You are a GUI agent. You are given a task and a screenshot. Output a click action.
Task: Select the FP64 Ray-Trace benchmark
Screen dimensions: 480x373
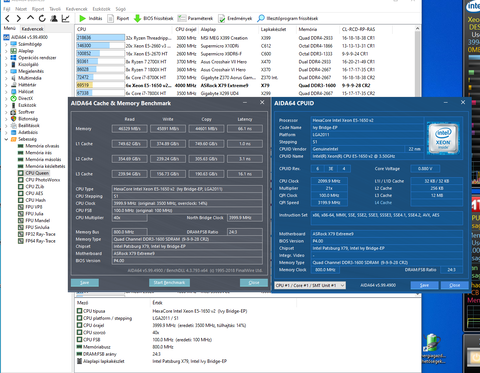(x=37, y=241)
